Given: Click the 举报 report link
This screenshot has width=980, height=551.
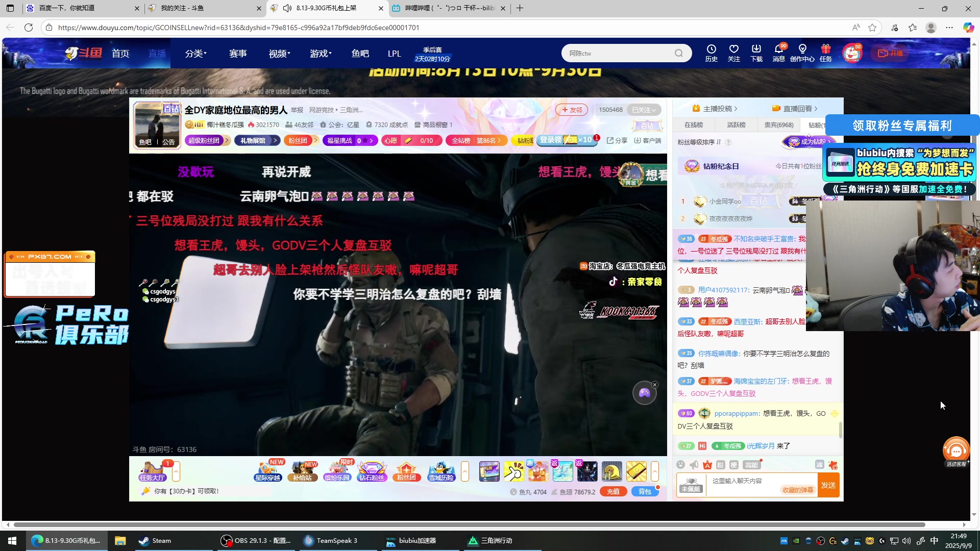Looking at the screenshot, I should 297,110.
